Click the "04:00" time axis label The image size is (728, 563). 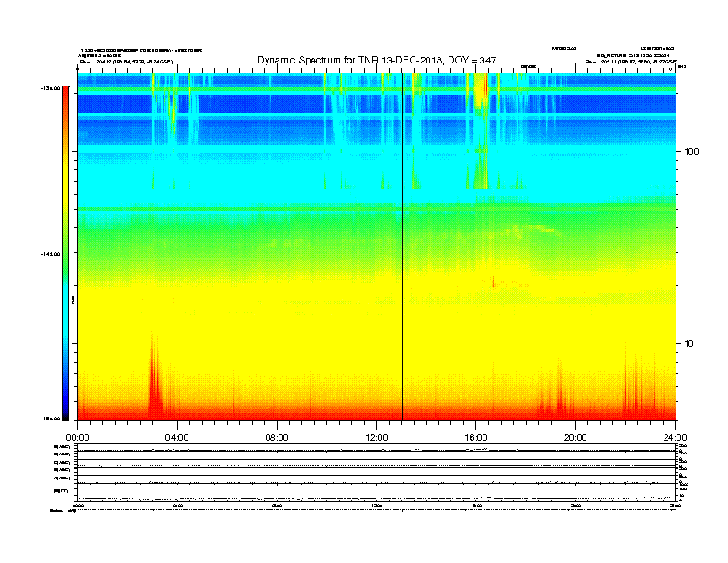(177, 438)
